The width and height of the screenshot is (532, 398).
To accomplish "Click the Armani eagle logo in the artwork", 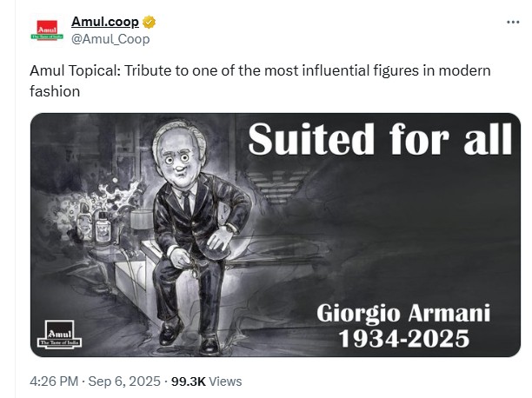I will coord(277,186).
